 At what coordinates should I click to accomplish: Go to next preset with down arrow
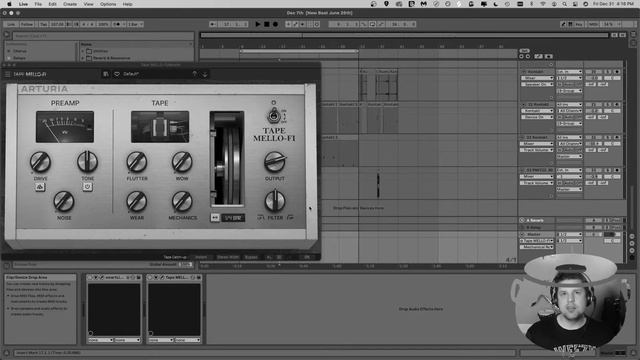(x=205, y=74)
